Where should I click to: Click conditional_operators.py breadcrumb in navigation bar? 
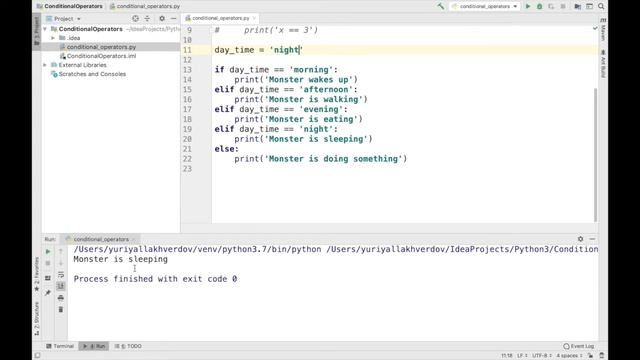click(145, 6)
